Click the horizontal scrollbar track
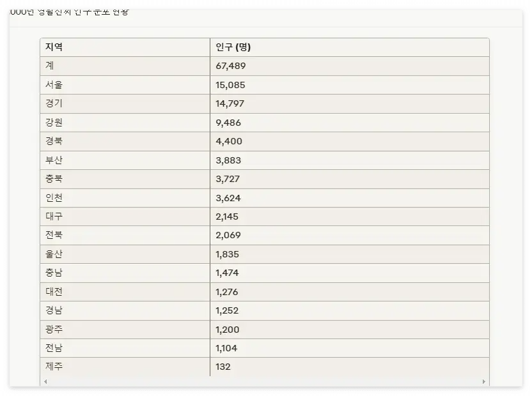 [x=265, y=381]
